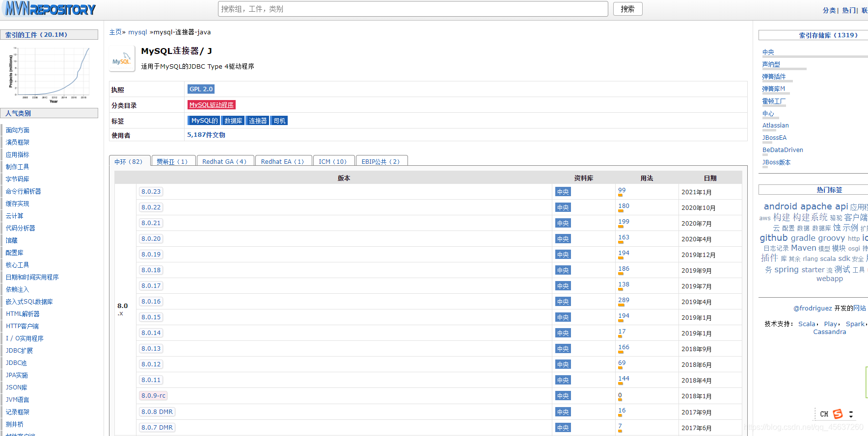Open the mysql breadcrumb link

pyautogui.click(x=137, y=32)
